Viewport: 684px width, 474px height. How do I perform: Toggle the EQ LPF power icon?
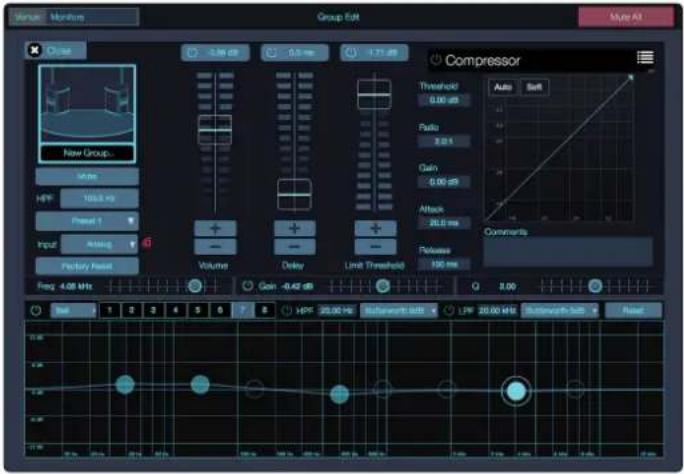click(x=449, y=310)
